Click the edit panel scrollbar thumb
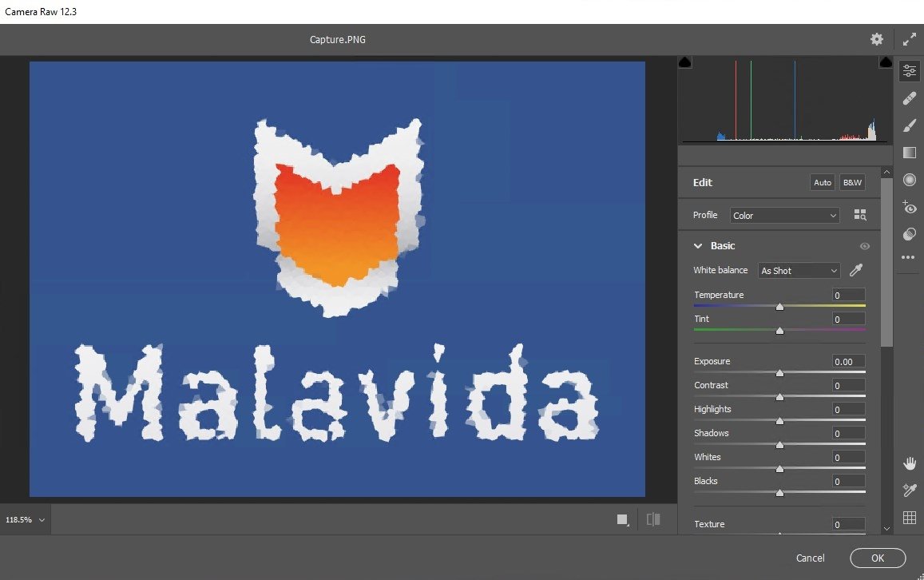The height and width of the screenshot is (580, 924). click(x=887, y=262)
